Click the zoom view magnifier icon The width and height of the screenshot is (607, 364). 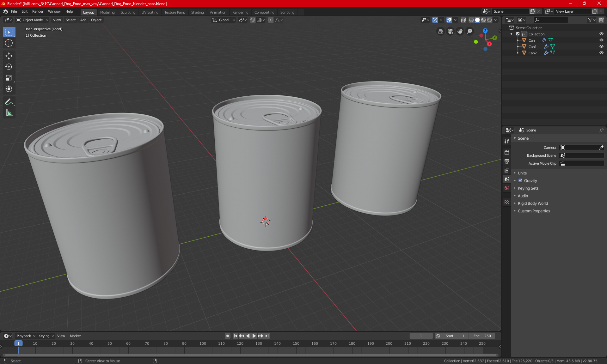pos(470,31)
